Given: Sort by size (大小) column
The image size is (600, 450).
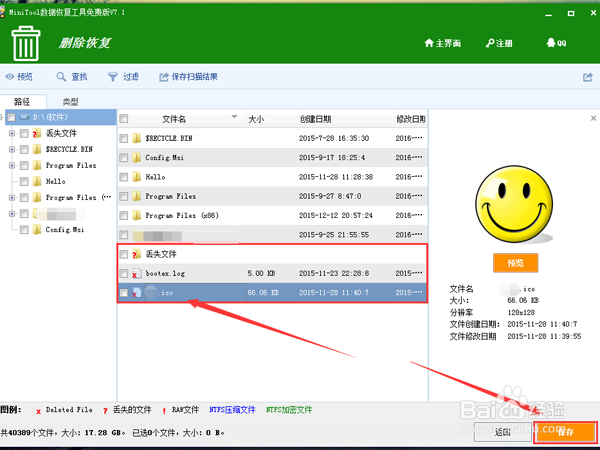Looking at the screenshot, I should pyautogui.click(x=256, y=119).
